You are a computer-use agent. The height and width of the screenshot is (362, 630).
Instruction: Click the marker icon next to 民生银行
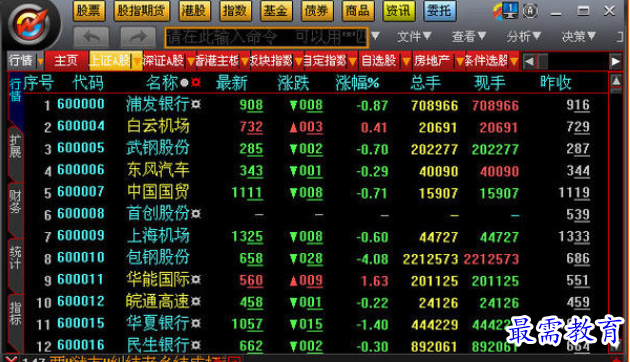[x=196, y=345]
